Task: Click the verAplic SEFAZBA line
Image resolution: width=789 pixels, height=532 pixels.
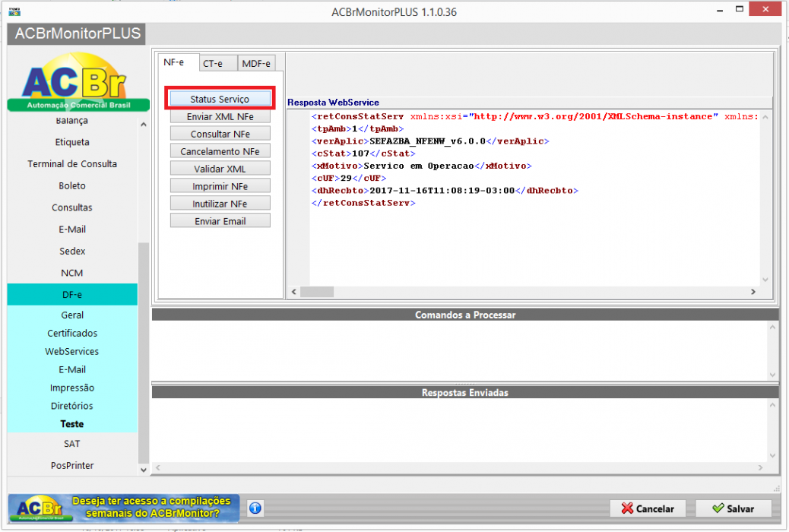Action: coord(430,141)
